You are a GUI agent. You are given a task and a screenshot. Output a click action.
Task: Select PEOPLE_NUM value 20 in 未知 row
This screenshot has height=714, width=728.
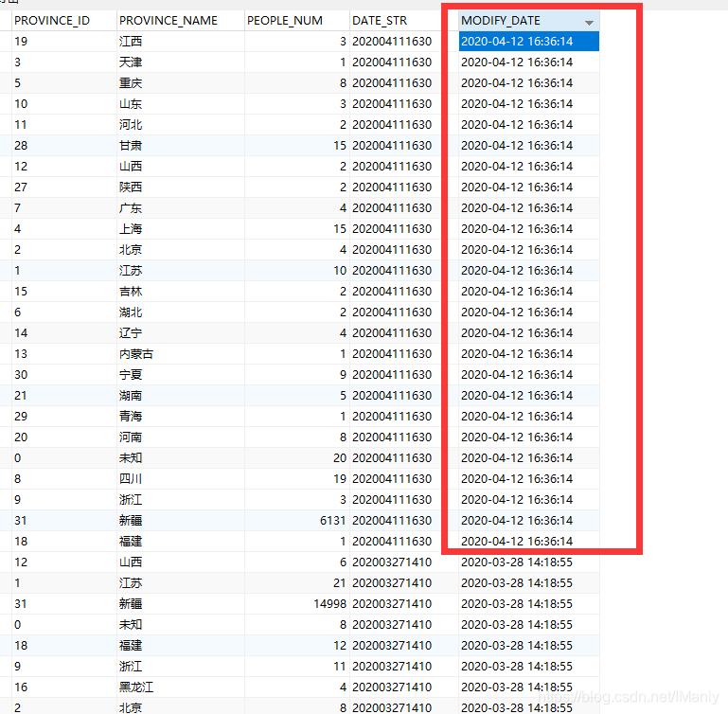tap(296, 458)
